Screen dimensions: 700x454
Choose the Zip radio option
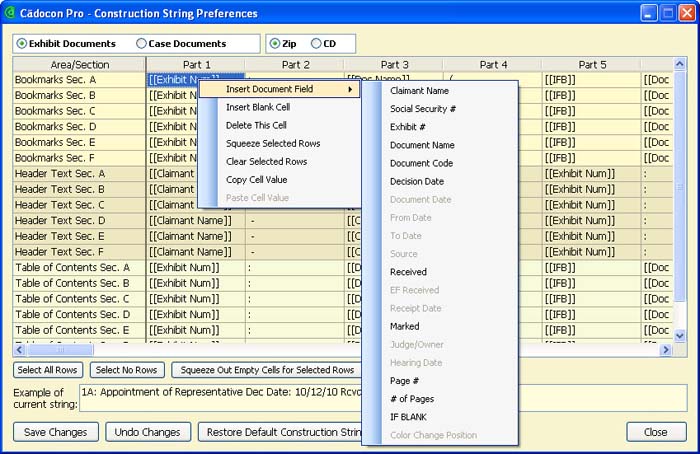pyautogui.click(x=276, y=44)
